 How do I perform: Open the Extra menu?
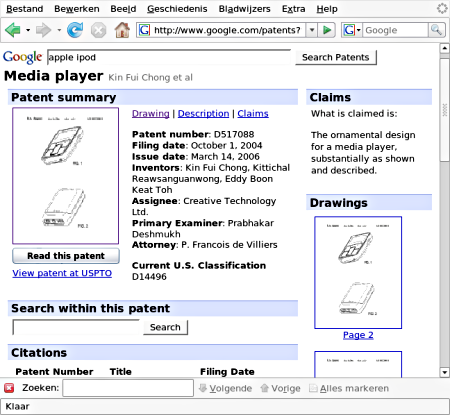click(293, 9)
